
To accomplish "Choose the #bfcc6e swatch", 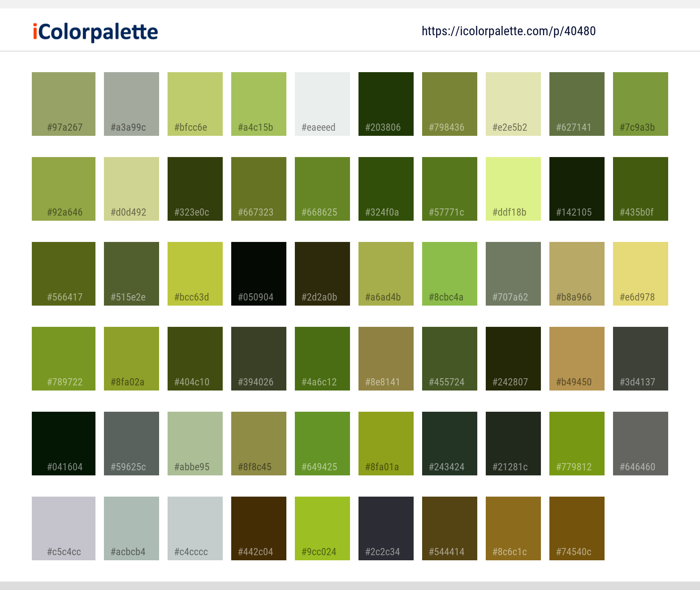I will coord(195,104).
